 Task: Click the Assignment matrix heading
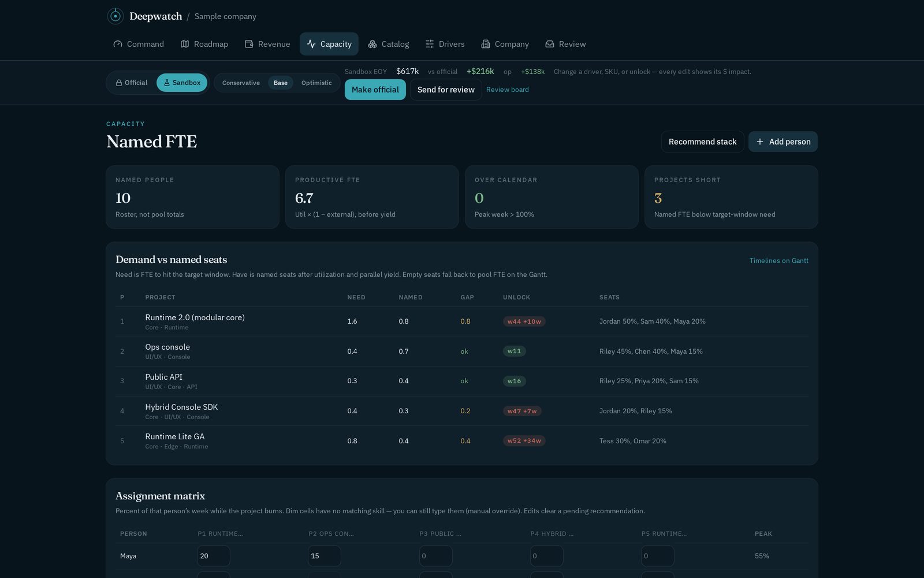tap(161, 496)
